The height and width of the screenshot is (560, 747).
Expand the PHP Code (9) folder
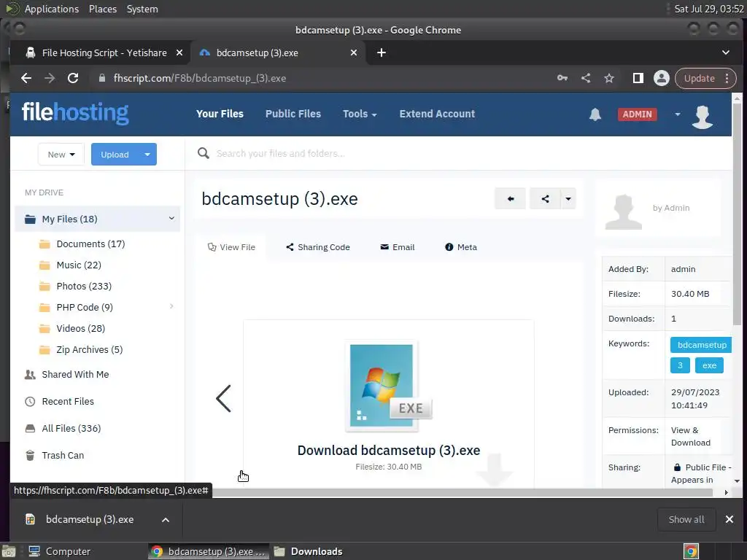pos(171,306)
